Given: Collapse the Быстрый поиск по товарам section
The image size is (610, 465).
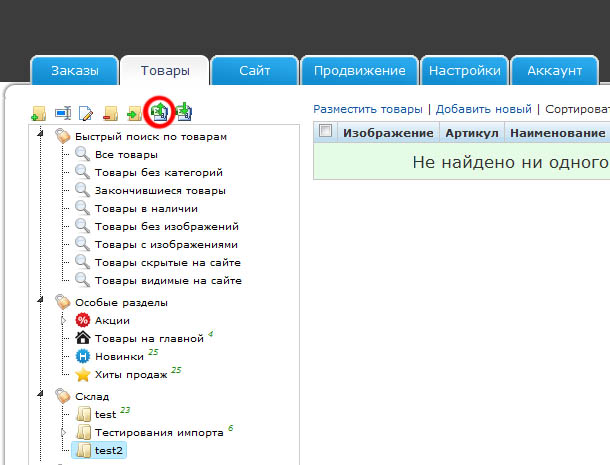Looking at the screenshot, I should (x=40, y=133).
